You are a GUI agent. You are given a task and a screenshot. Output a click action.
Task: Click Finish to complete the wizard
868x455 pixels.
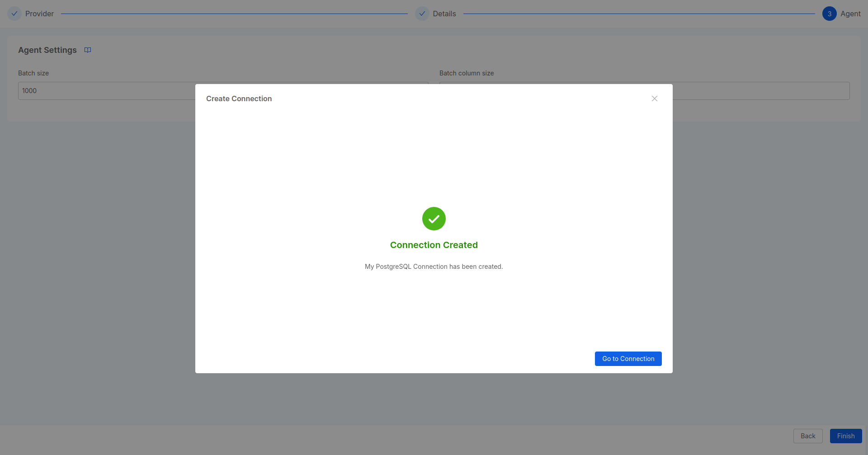tap(845, 436)
